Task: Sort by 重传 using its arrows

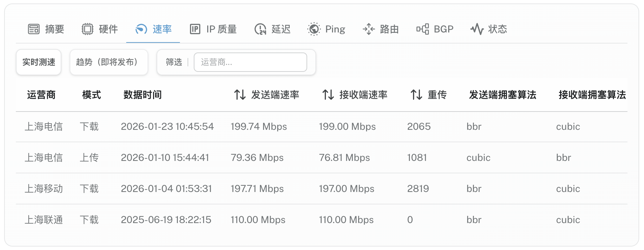Action: (x=416, y=95)
